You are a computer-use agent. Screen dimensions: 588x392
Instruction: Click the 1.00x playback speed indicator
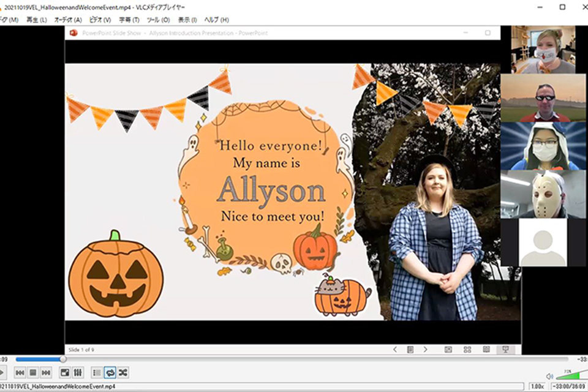537,386
